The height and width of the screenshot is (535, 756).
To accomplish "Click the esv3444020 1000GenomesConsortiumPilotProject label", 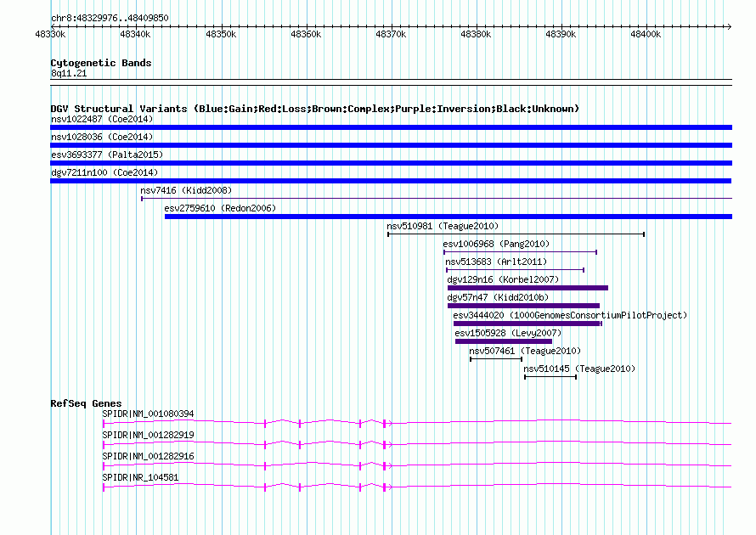I will tap(570, 315).
